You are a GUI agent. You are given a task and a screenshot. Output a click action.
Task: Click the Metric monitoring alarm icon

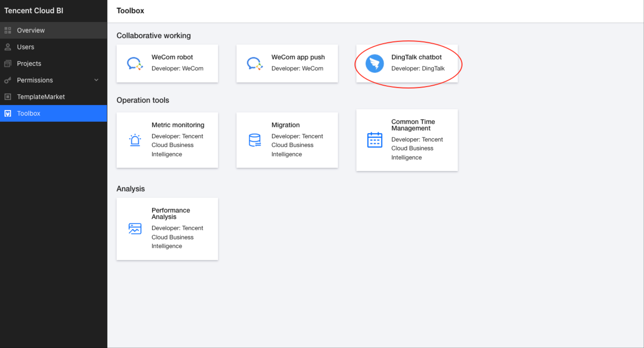pyautogui.click(x=135, y=140)
